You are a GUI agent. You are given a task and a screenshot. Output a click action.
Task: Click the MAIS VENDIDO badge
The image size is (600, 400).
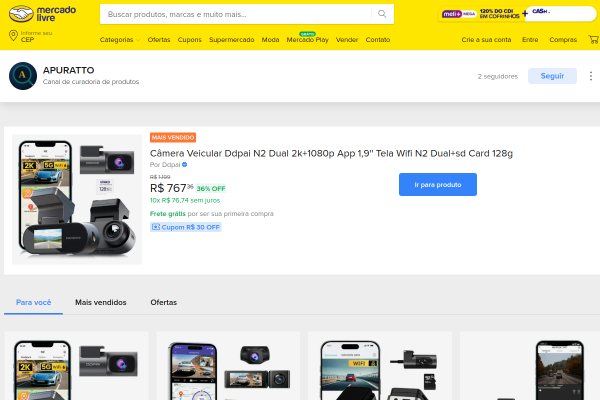pyautogui.click(x=173, y=137)
